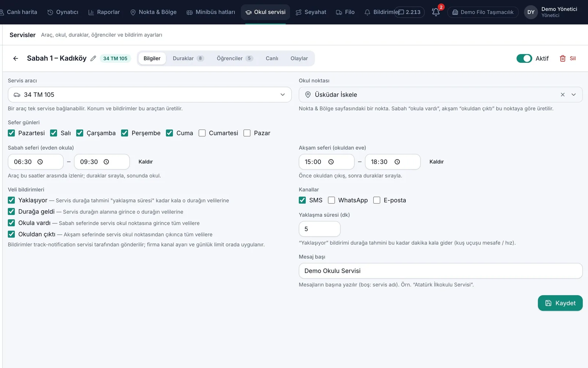Screen dimensions: 588x368
Task: Open Oynatıcı playback page
Action: pos(63,12)
